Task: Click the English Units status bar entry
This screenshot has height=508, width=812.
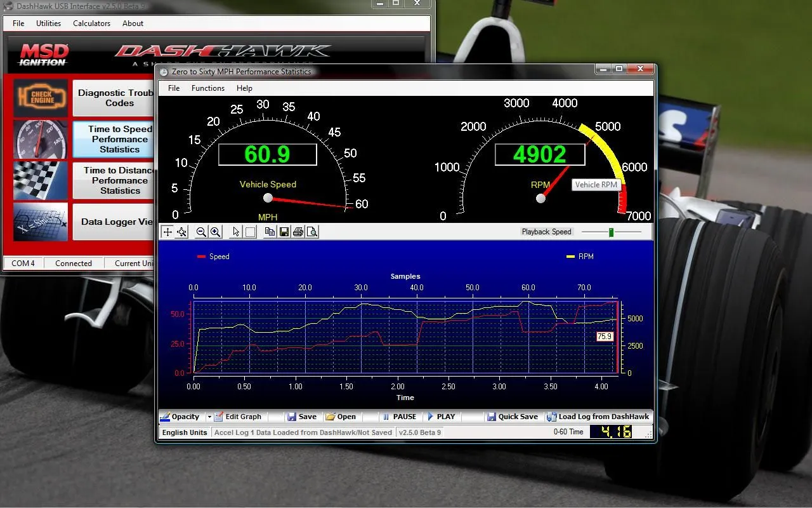Action: [185, 432]
